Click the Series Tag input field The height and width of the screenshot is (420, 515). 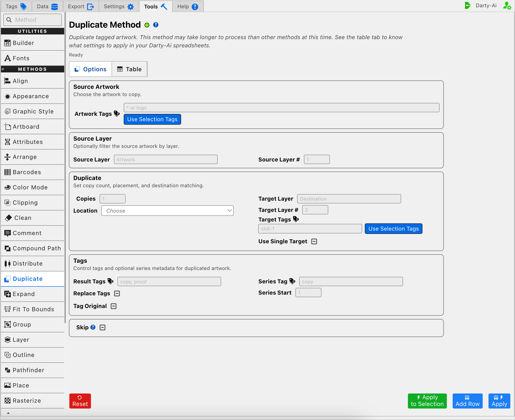pyautogui.click(x=351, y=282)
